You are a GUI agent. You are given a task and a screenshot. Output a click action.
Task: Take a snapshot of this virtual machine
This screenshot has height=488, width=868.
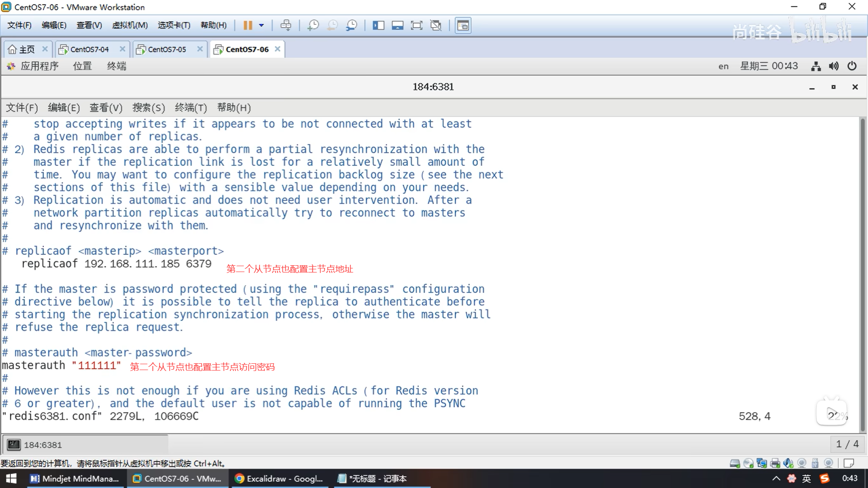point(313,25)
